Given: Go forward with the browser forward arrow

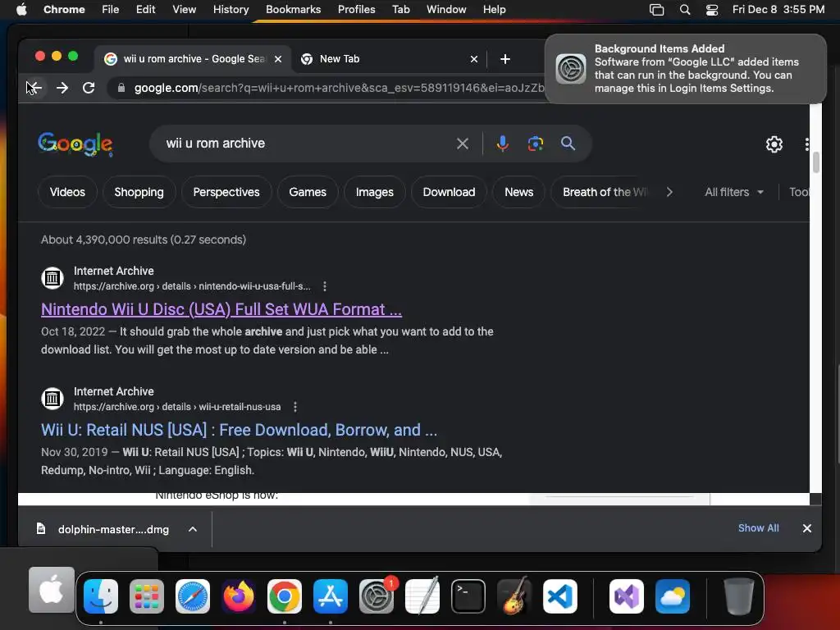Looking at the screenshot, I should 62,88.
